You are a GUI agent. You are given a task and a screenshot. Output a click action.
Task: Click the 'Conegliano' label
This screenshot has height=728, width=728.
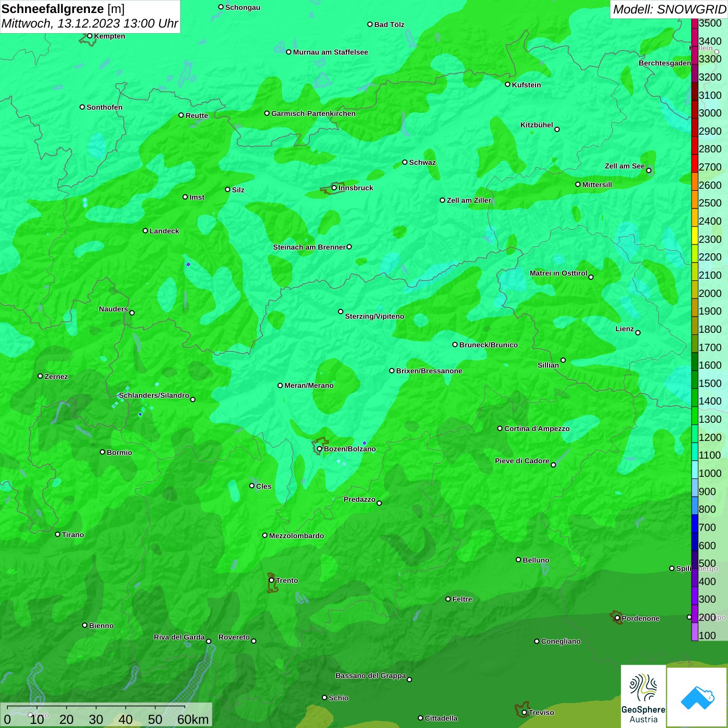[561, 641]
